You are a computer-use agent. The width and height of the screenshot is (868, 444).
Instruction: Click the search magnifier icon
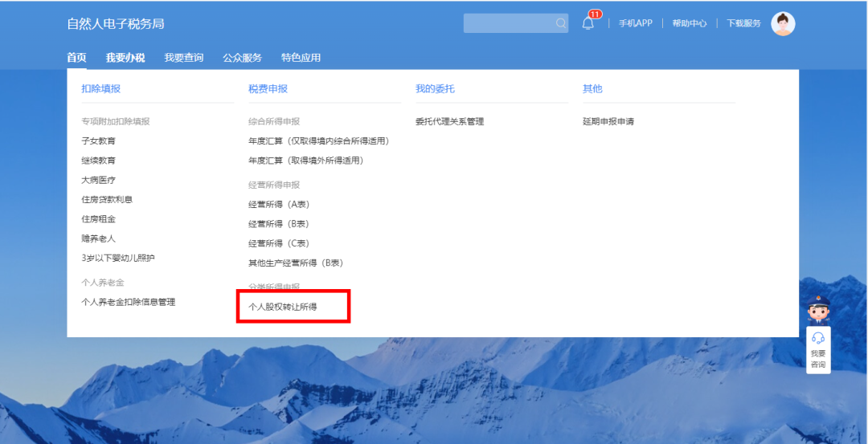tap(561, 23)
